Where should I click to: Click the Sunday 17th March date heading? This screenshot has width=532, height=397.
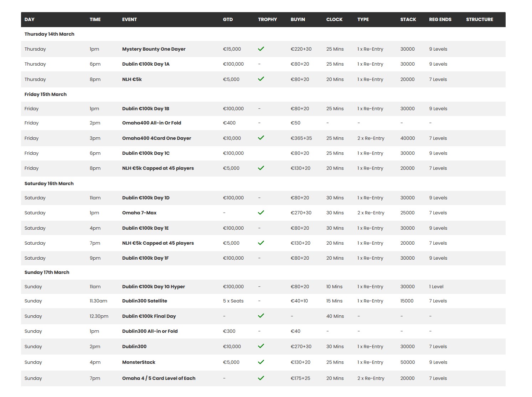(47, 273)
